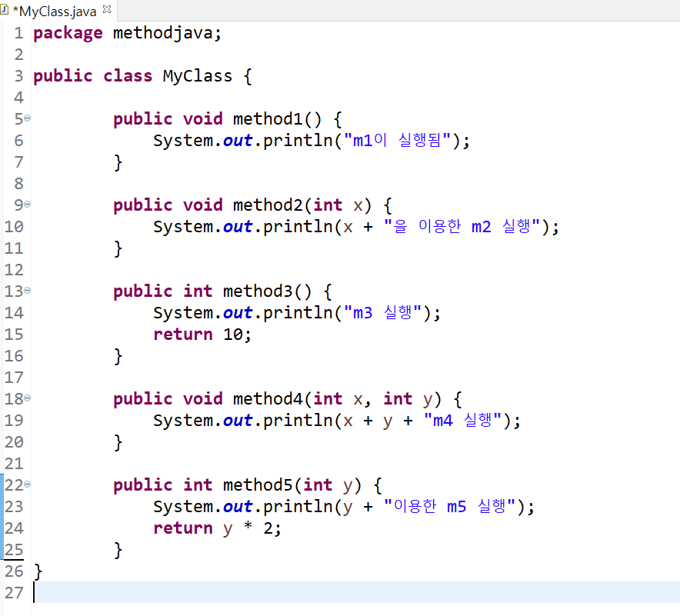680x616 pixels.
Task: Click 'return y * 2;' statement on line 24
Action: pyautogui.click(x=217, y=528)
